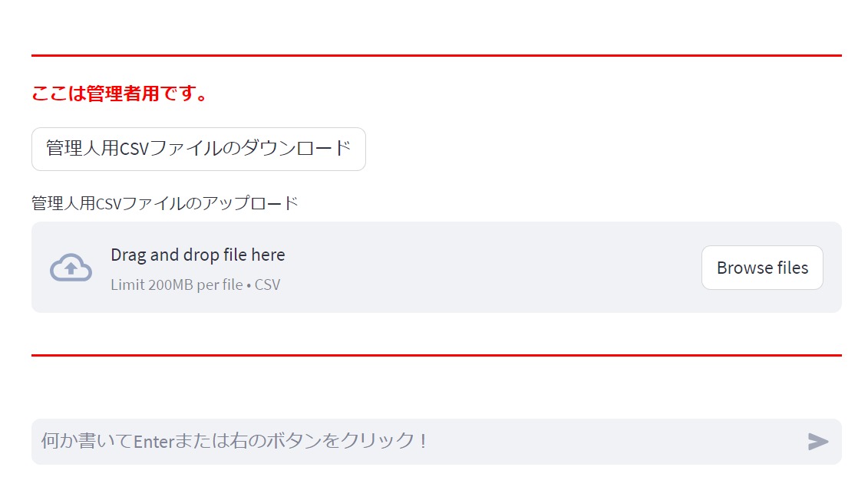The width and height of the screenshot is (868, 490).
Task: Click the "Limit 200MB per file • CSV" hint
Action: (x=195, y=284)
